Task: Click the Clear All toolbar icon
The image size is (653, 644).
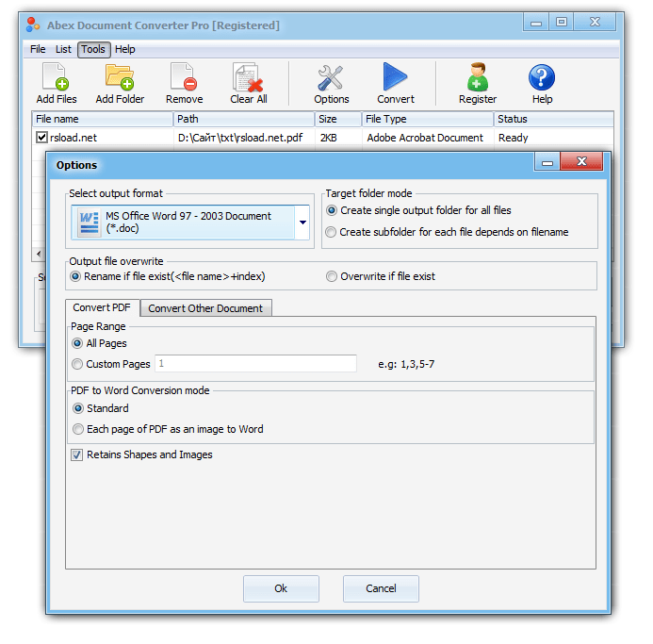Action: [248, 83]
